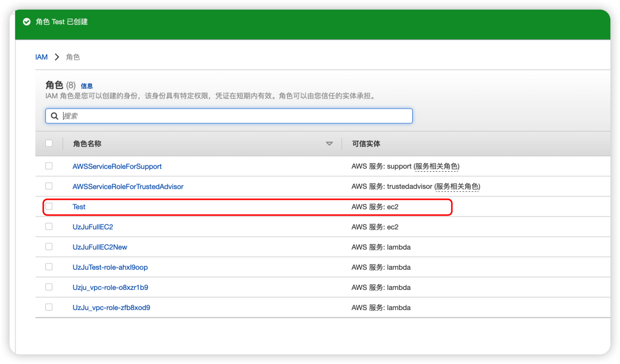Screen dimensions: 620x364
Task: Click the 角色 (8) heading
Action: [60, 85]
